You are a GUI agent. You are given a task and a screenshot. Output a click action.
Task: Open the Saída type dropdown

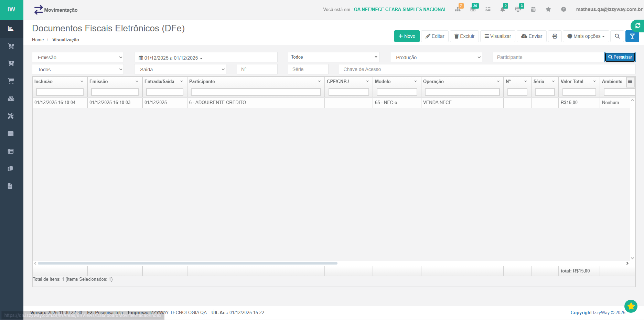(180, 70)
